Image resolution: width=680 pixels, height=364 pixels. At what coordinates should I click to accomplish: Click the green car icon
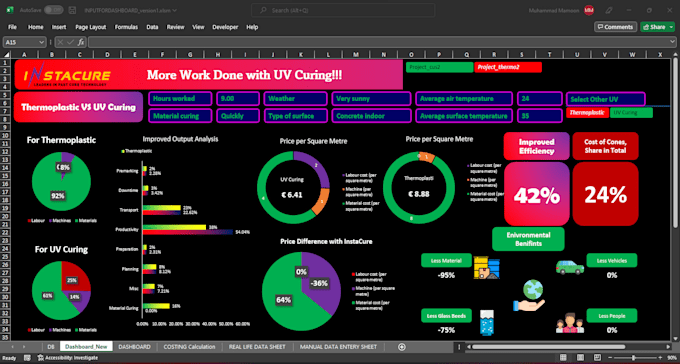(570, 267)
